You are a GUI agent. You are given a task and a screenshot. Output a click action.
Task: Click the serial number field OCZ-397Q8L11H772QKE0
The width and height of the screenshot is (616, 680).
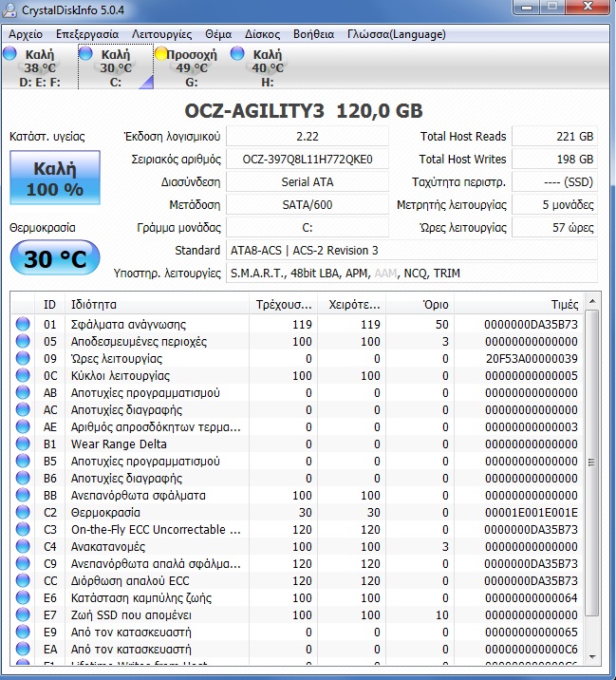pos(308,160)
